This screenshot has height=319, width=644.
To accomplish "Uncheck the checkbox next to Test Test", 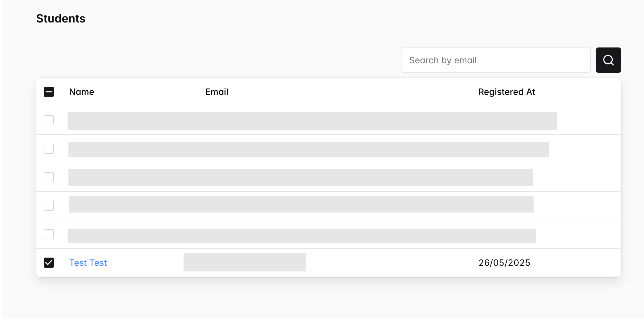I will coord(49,262).
